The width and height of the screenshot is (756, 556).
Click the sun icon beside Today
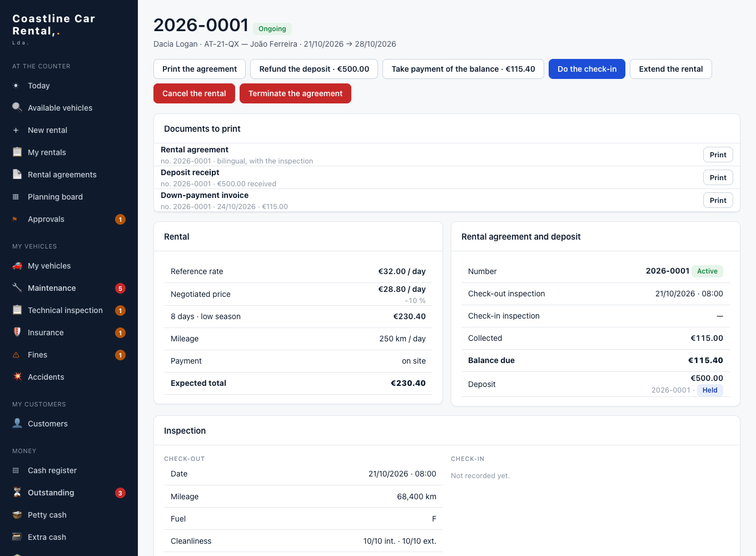pos(16,86)
